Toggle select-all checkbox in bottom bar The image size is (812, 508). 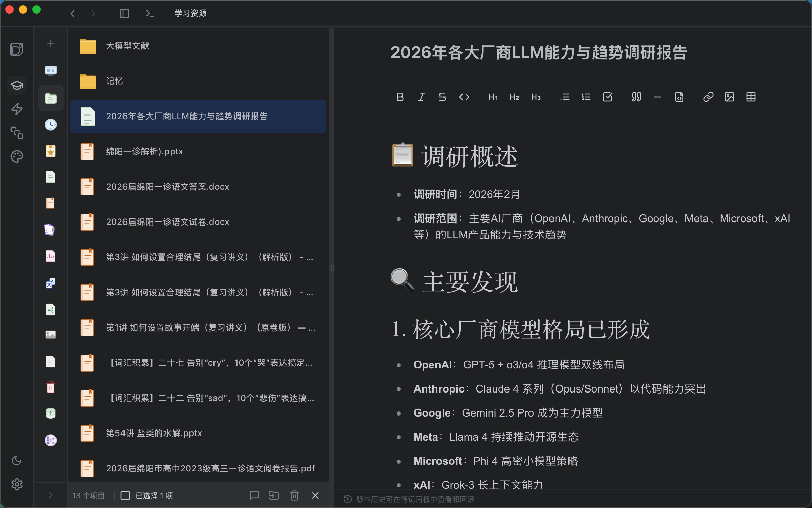pos(125,495)
